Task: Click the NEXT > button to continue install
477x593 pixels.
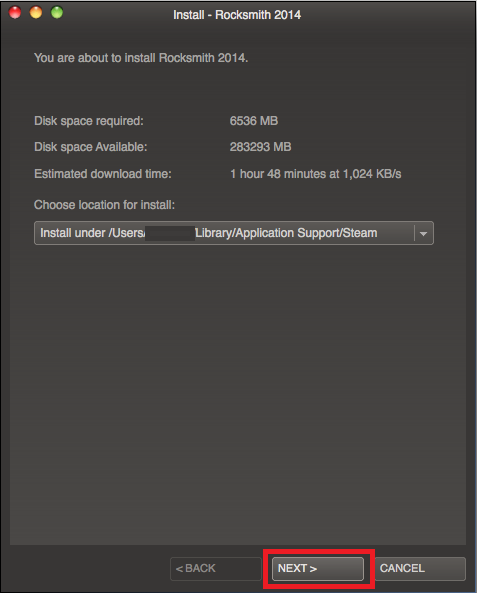Action: coord(318,568)
